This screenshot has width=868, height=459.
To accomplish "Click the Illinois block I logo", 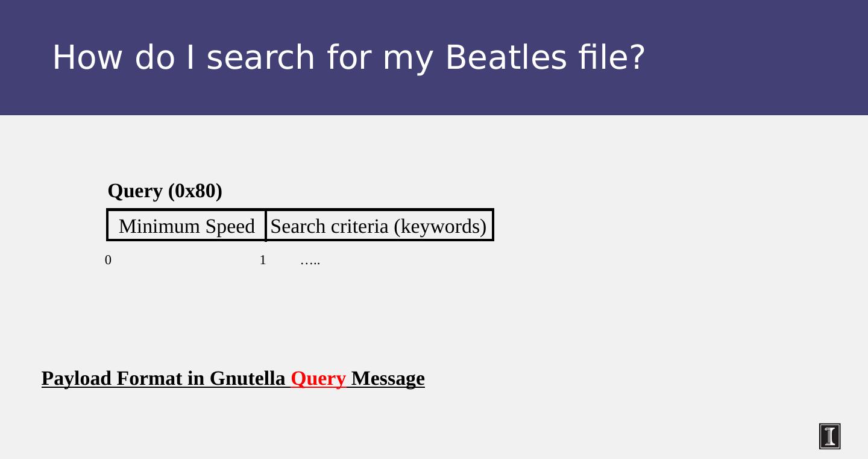I will coord(829,436).
